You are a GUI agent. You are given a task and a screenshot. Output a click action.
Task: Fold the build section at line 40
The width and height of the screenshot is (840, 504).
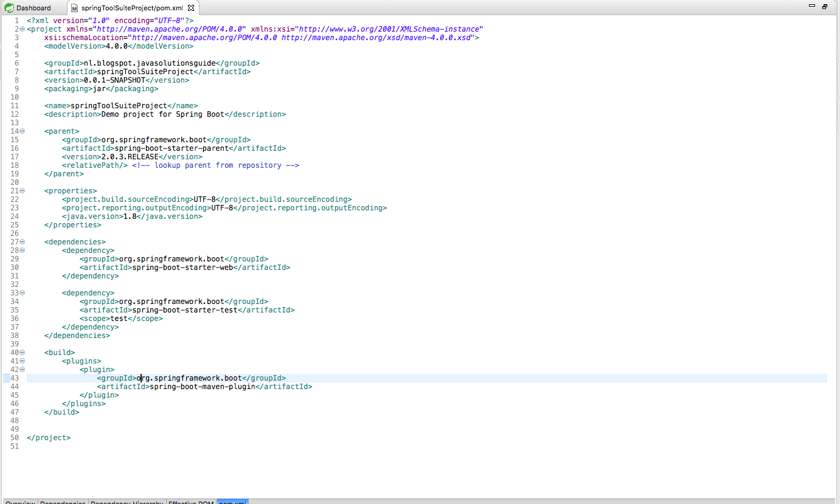pos(23,353)
